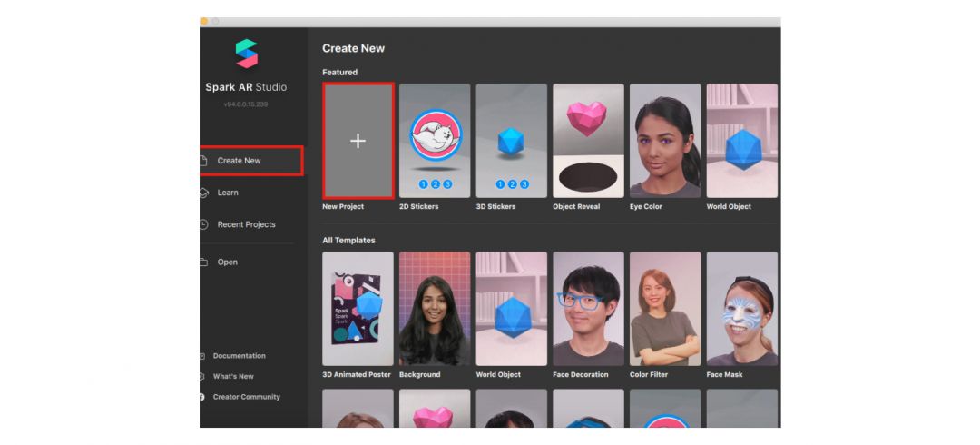Go to Recent Projects

[x=246, y=224]
